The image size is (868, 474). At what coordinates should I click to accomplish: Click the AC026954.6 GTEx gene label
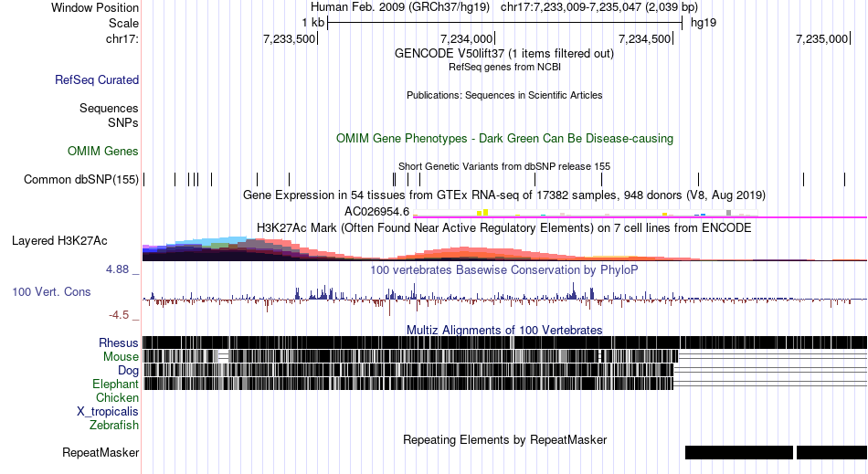(x=376, y=211)
